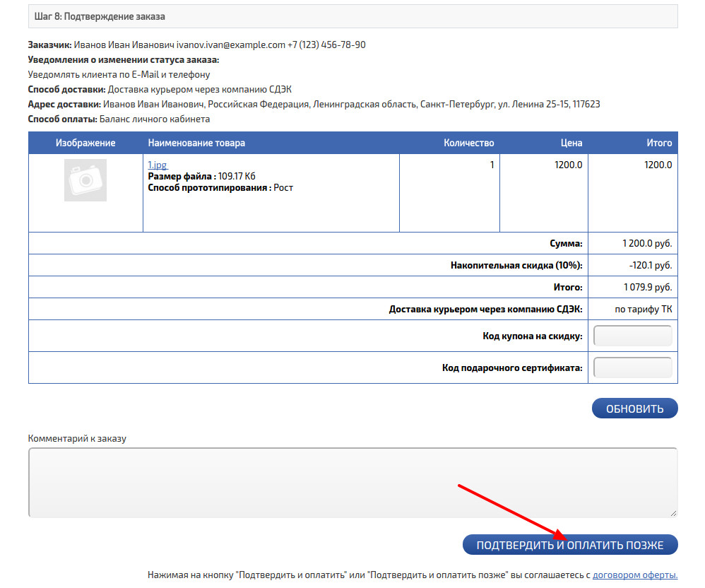The height and width of the screenshot is (588, 705).
Task: Click the Цена column header
Action: tap(571, 143)
